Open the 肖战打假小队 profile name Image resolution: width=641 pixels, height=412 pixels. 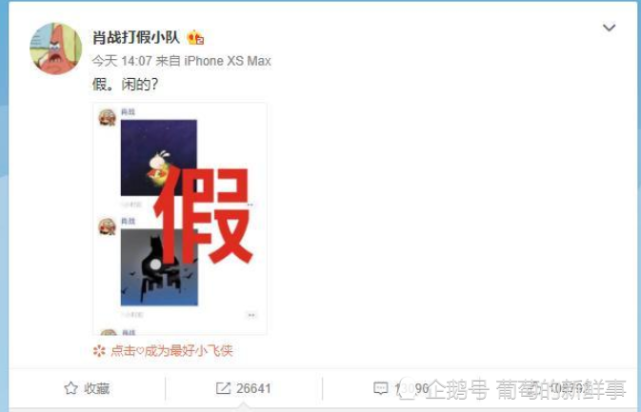coord(136,38)
